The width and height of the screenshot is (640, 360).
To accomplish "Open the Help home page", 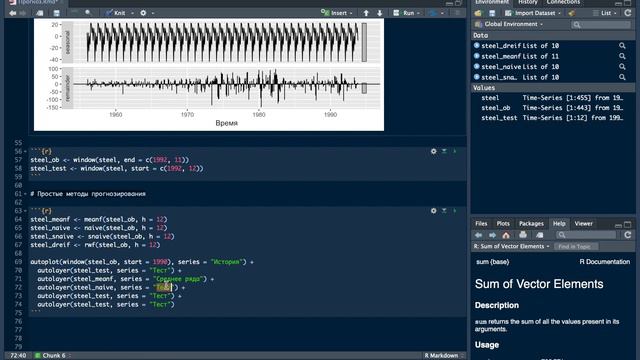I will [506, 235].
